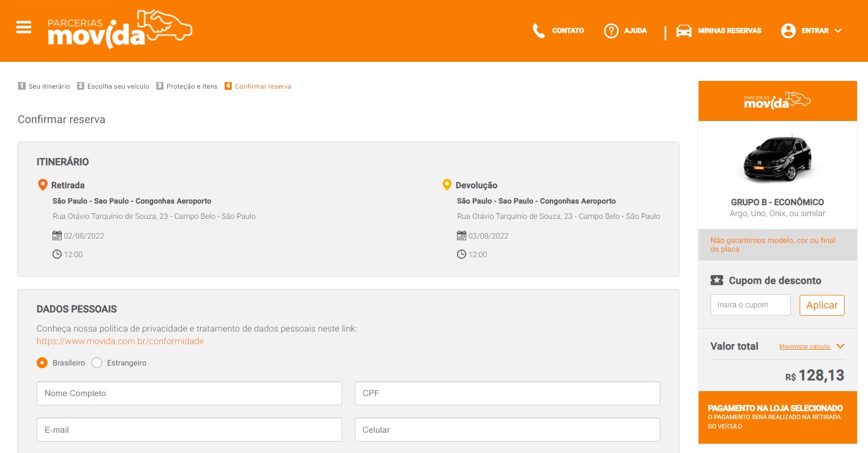Image resolution: width=868 pixels, height=453 pixels.
Task: Click the Grupo B - Econômico title
Action: 777,202
